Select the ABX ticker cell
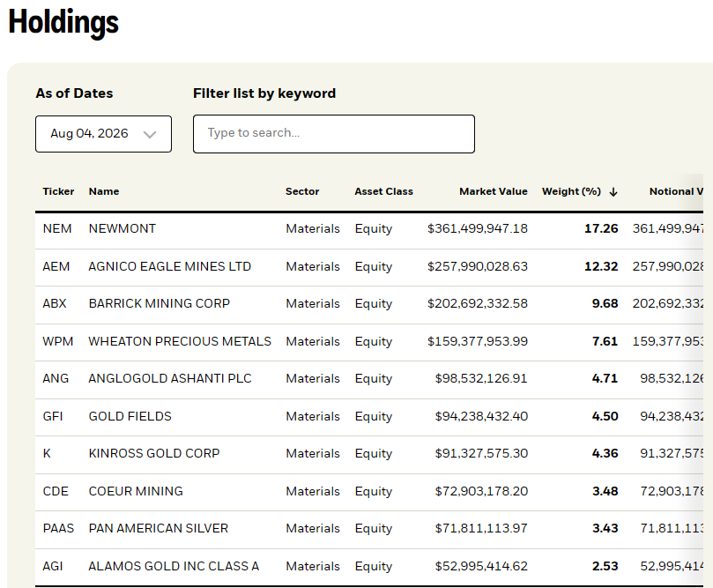Image resolution: width=713 pixels, height=588 pixels. point(55,303)
